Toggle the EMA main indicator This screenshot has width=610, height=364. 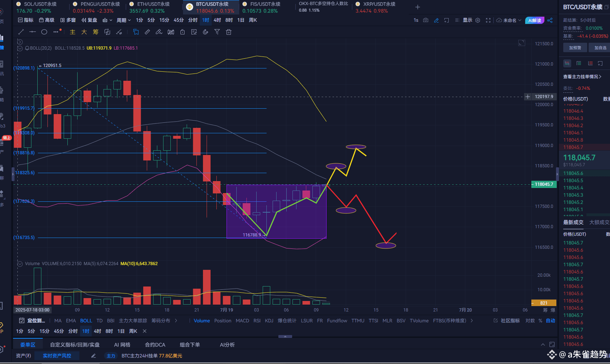tap(71, 321)
